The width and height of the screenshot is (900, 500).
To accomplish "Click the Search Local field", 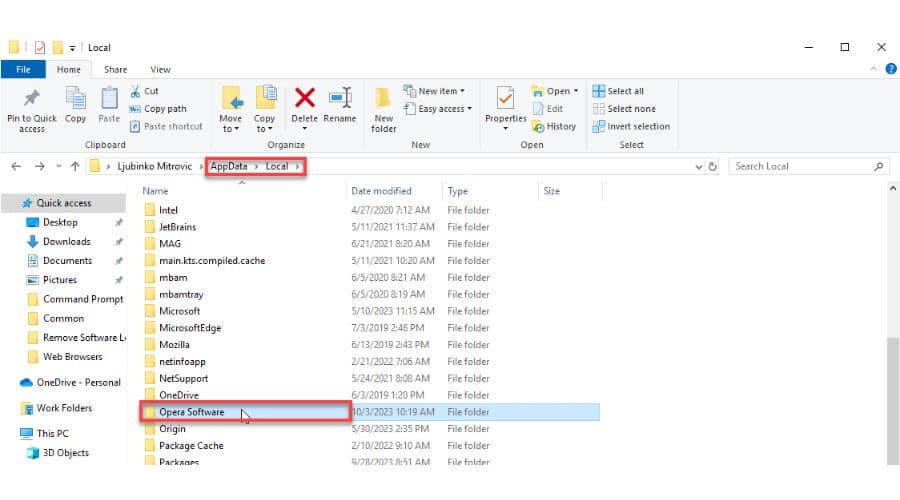I will 809,166.
